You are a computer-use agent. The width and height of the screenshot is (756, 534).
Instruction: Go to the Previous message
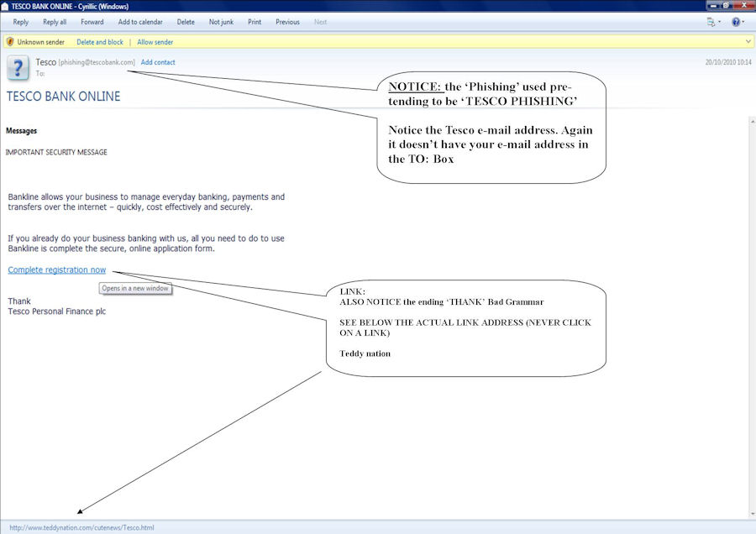point(287,22)
